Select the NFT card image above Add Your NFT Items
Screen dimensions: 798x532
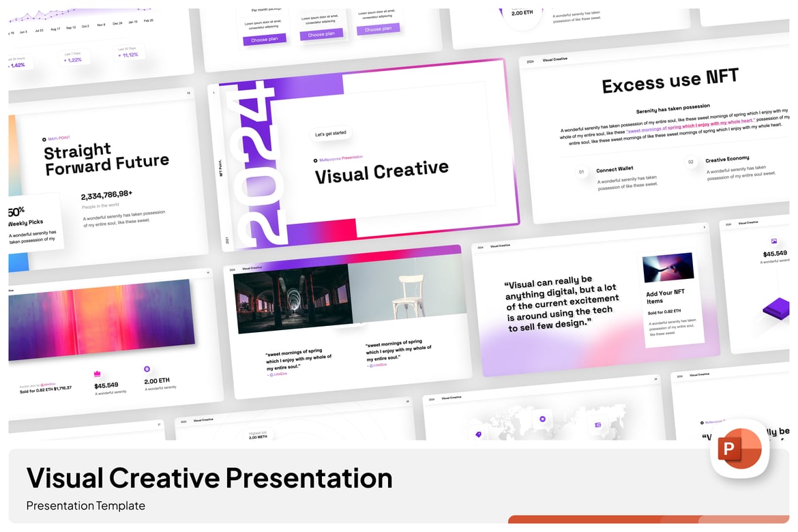[668, 267]
